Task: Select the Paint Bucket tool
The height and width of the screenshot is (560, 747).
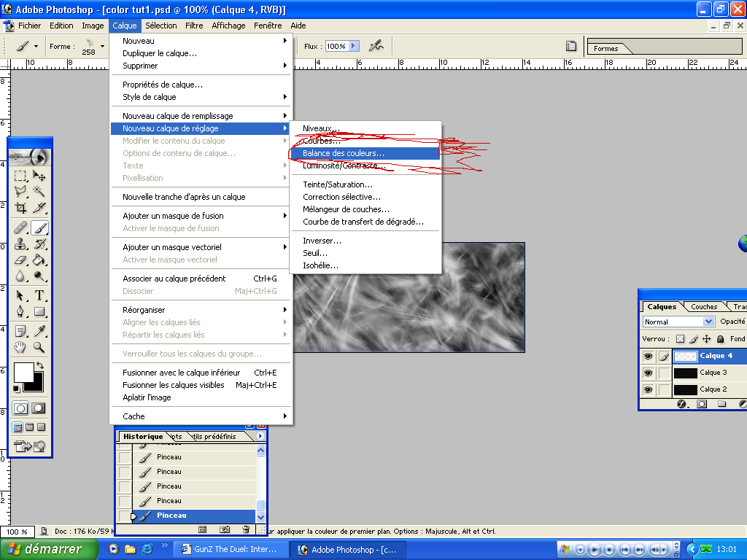Action: click(x=39, y=260)
